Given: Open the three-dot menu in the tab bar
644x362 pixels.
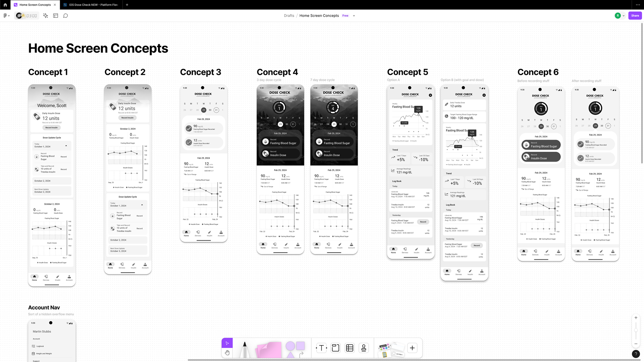Looking at the screenshot, I should coord(638,5).
